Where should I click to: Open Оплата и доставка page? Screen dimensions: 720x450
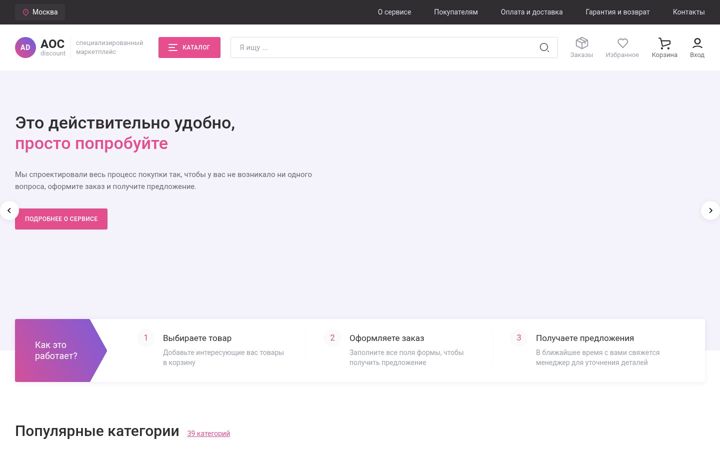click(x=531, y=12)
